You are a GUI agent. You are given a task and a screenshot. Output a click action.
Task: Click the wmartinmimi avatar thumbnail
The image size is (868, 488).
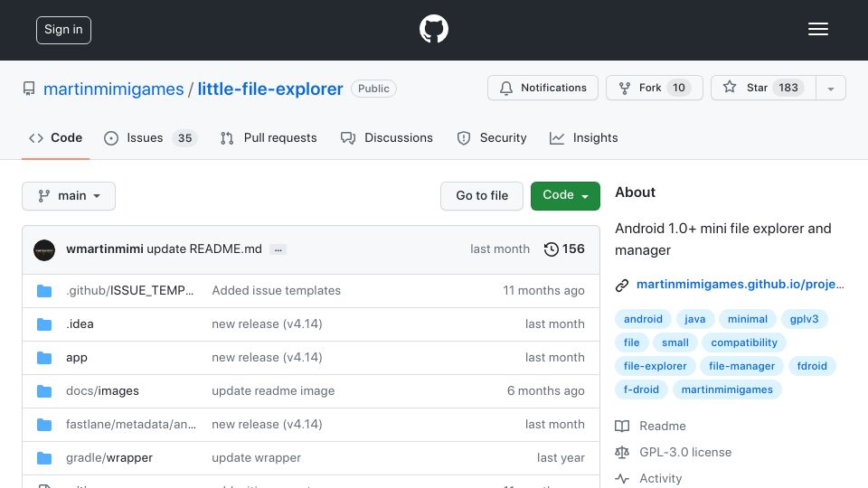pos(44,250)
